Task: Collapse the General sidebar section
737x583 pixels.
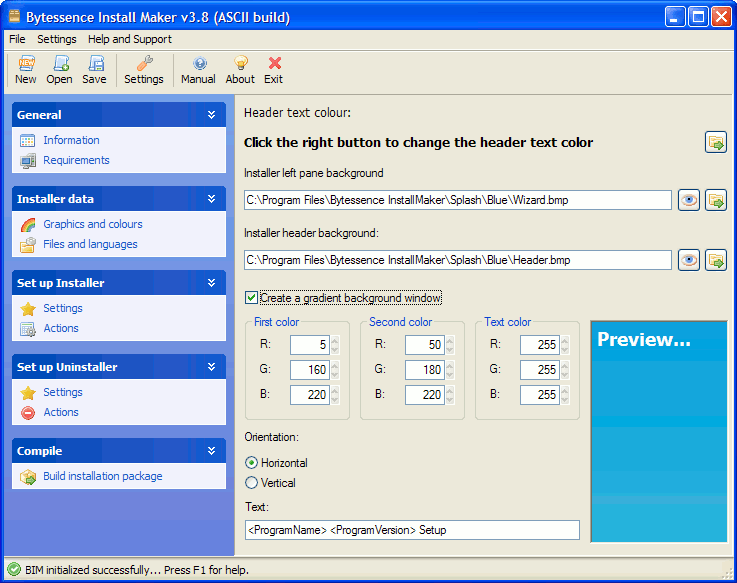Action: click(212, 115)
